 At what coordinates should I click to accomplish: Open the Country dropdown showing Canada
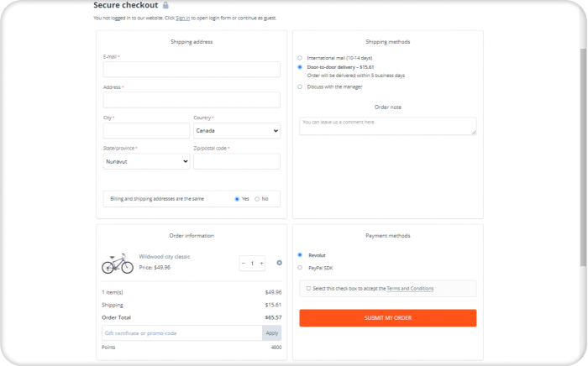tap(237, 131)
